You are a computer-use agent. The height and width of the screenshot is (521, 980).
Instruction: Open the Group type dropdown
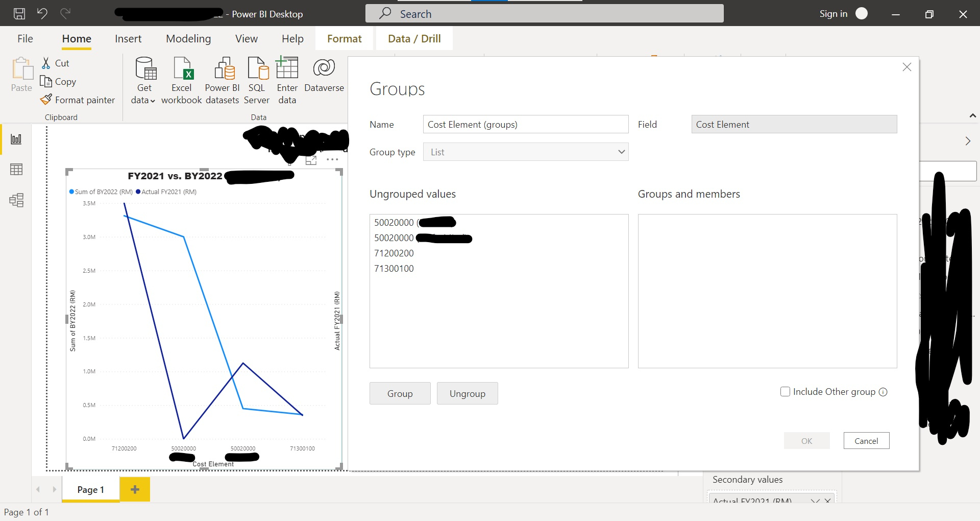[x=621, y=152]
